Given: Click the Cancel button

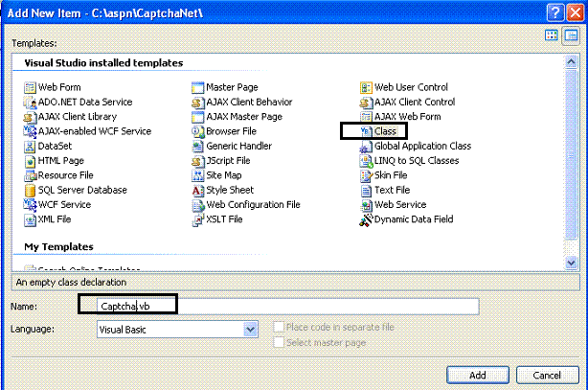Looking at the screenshot, I should pos(548,375).
